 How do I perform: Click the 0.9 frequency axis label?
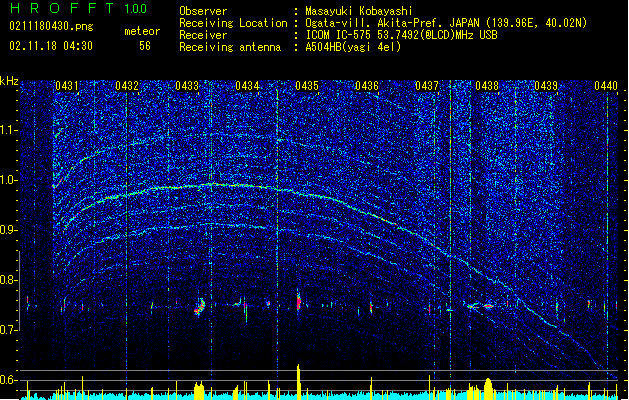coord(9,230)
